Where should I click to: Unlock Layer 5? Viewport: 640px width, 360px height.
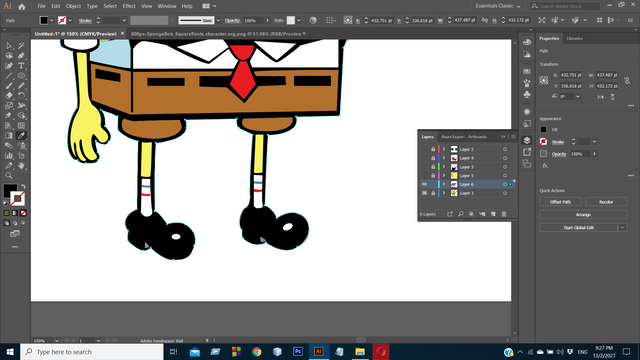coord(433,176)
